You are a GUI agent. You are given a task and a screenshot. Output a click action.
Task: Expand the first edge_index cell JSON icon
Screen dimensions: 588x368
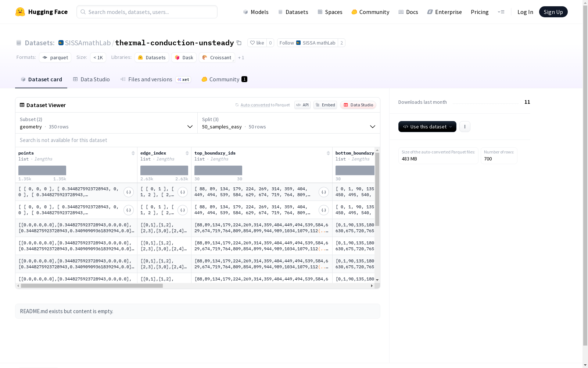coord(183,192)
